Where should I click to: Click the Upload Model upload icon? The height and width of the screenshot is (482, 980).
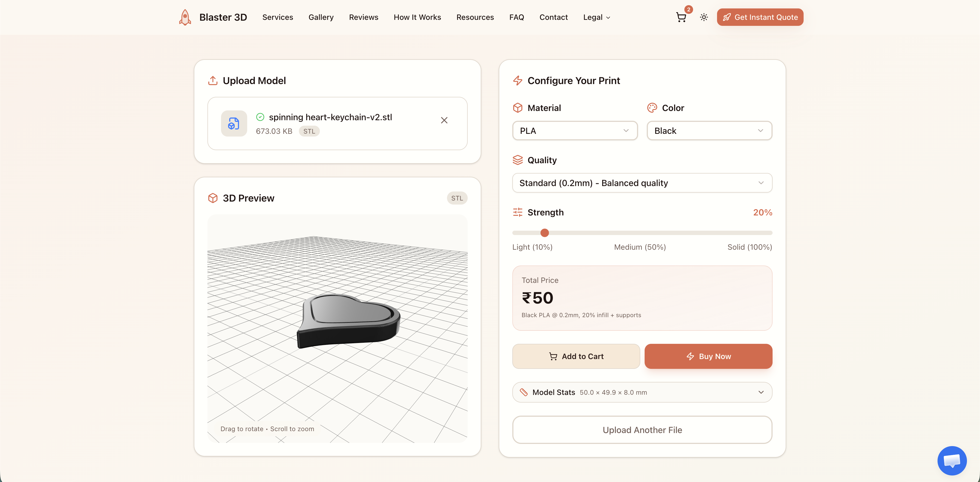tap(213, 81)
